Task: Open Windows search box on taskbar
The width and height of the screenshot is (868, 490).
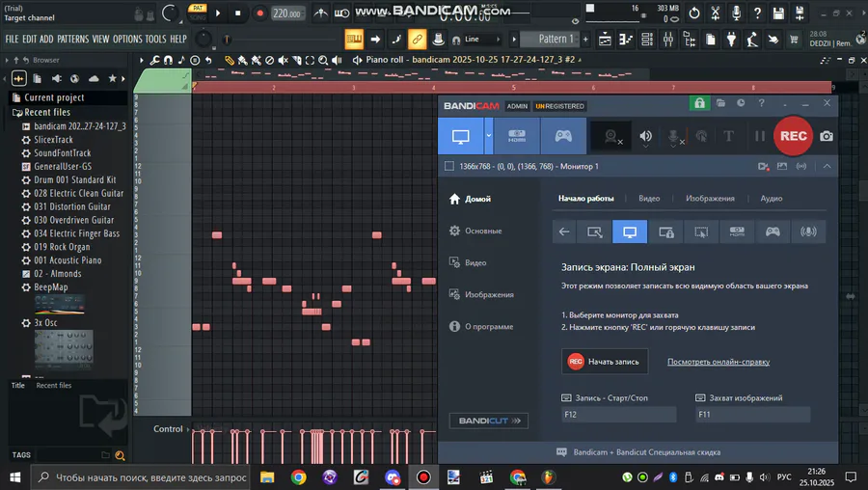Action: tap(143, 477)
